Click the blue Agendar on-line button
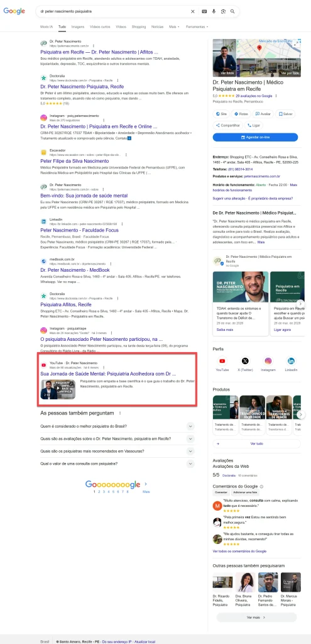The image size is (311, 644). (255, 137)
